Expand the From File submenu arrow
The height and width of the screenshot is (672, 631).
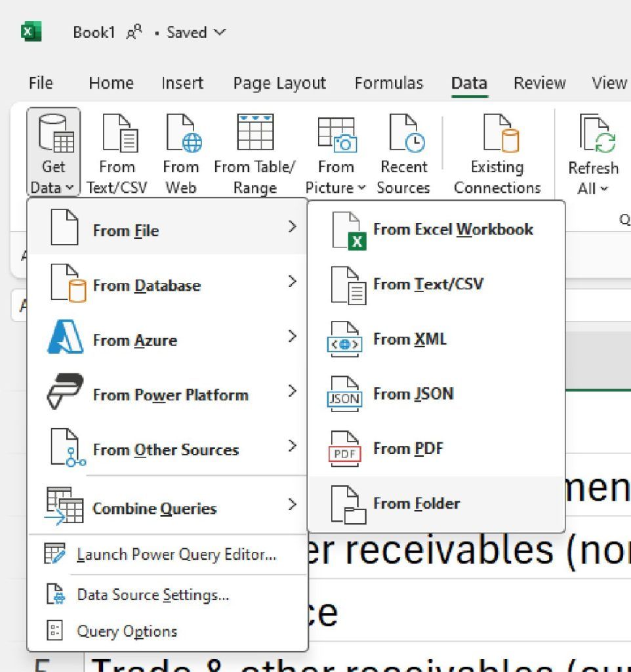[292, 226]
